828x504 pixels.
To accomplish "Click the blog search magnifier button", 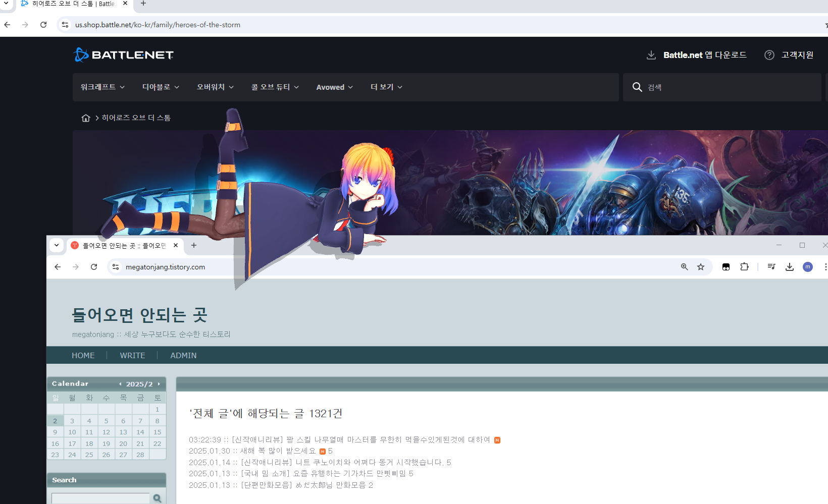I will pos(157,498).
